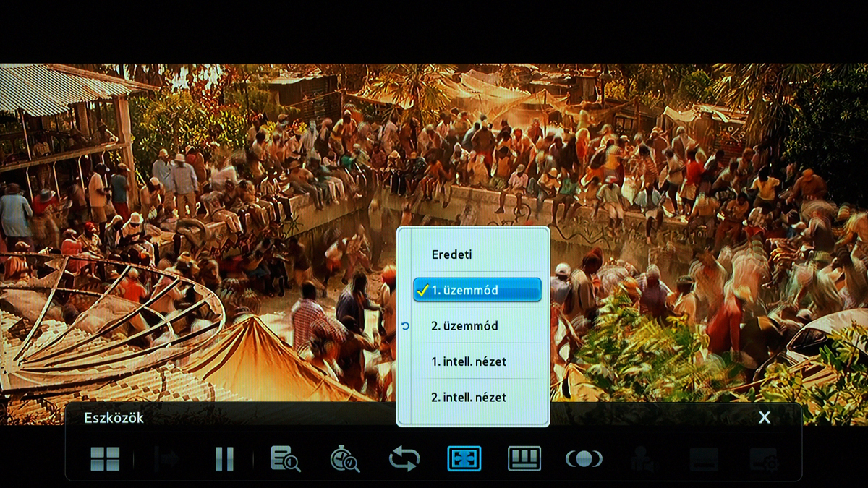Image resolution: width=868 pixels, height=488 pixels.
Task: Click the dimmed skip-forward arrow icon
Action: click(x=166, y=459)
